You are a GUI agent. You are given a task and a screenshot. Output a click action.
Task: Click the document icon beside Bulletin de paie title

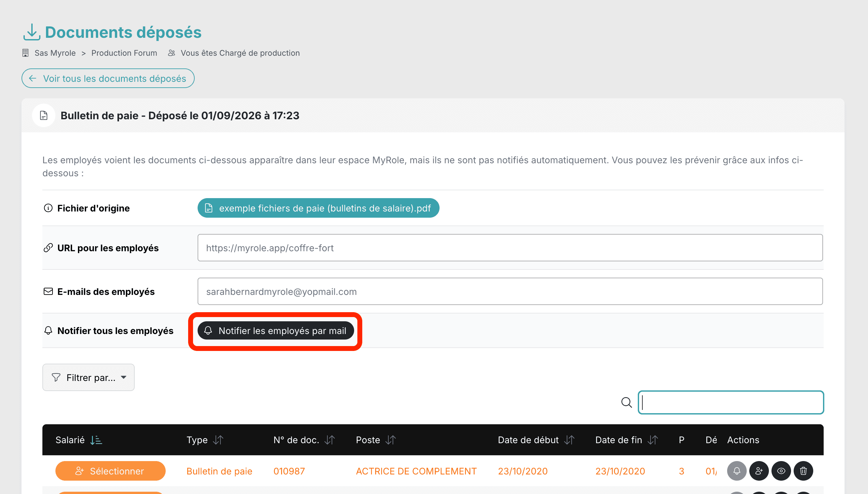pos(43,115)
